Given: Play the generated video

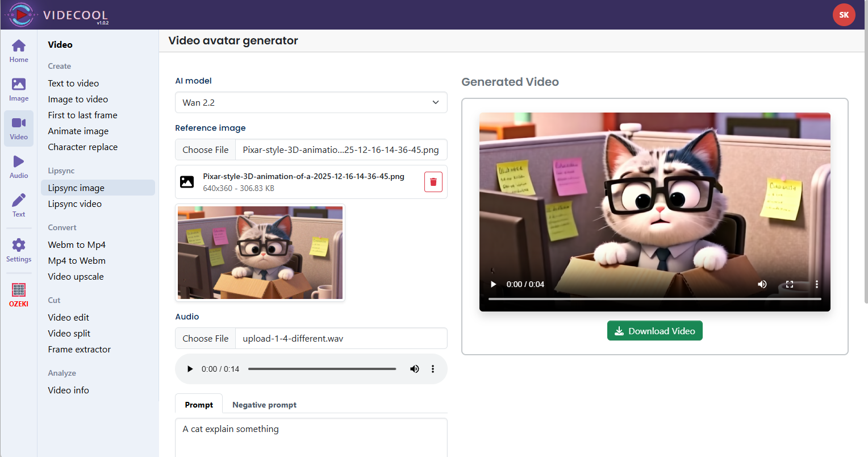Looking at the screenshot, I should (493, 284).
